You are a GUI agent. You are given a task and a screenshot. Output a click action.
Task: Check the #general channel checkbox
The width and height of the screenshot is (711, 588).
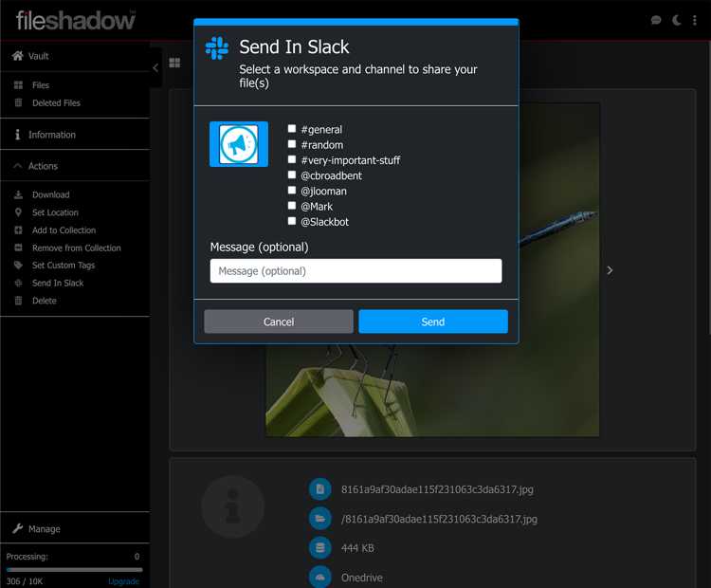tap(292, 129)
